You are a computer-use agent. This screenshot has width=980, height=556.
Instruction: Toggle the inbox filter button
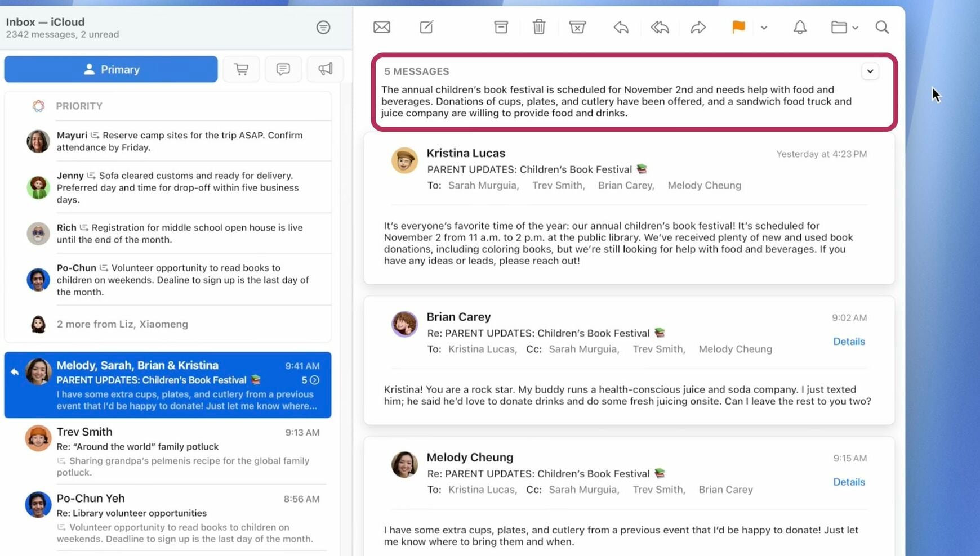323,27
